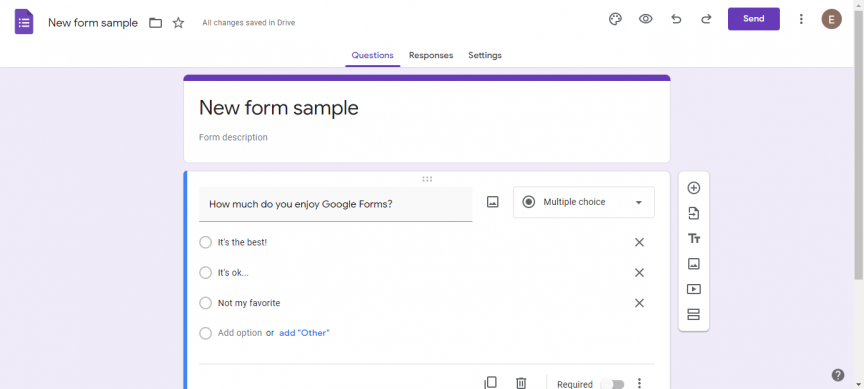The image size is (864, 389).
Task: Duplicate the question with copy icon
Action: (x=490, y=383)
